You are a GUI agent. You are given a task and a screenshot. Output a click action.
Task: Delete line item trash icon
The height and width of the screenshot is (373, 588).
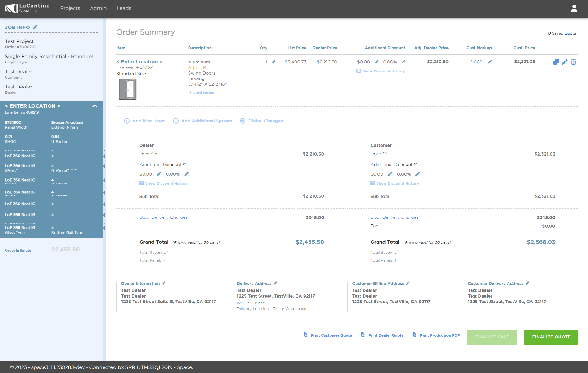pos(573,62)
